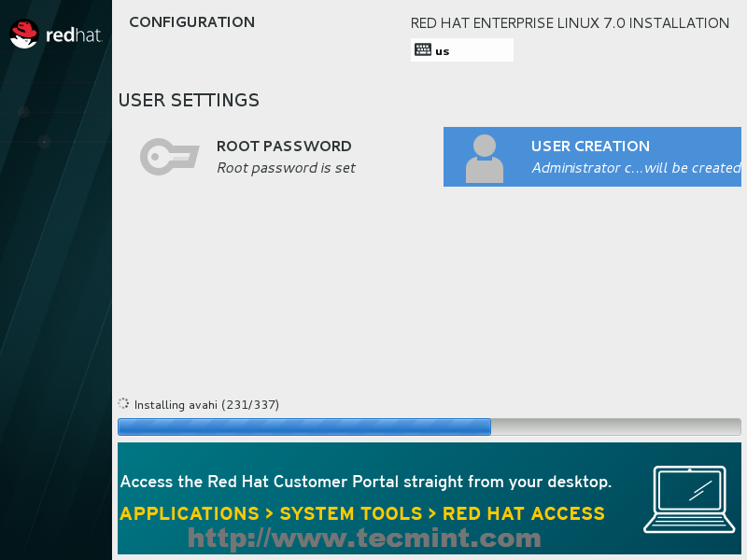Click the spinning installation progress indicator

pos(123,404)
